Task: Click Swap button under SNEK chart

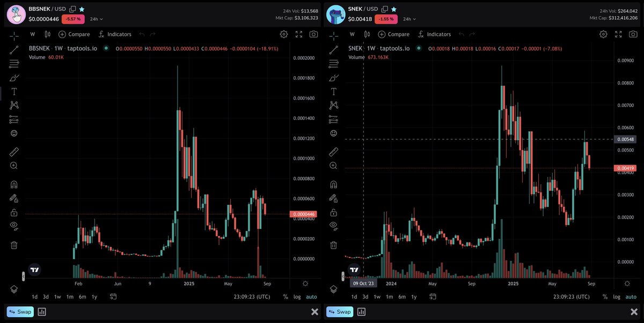Action: [340, 312]
